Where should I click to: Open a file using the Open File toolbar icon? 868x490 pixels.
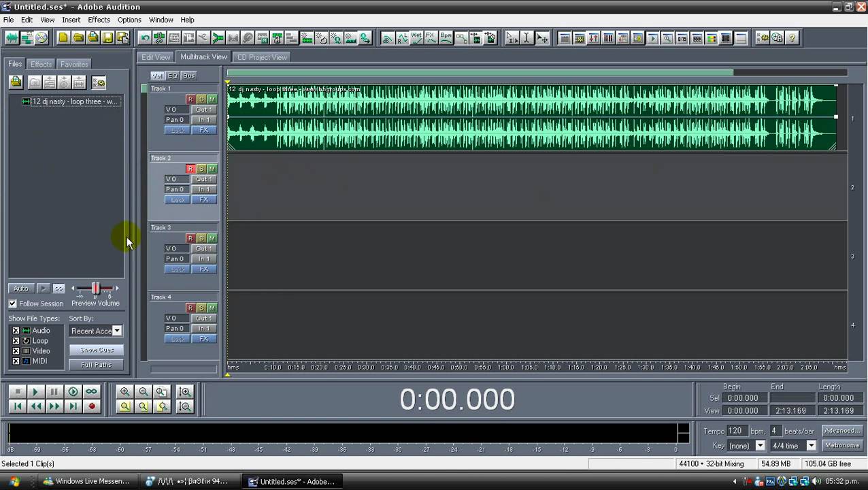tap(77, 38)
